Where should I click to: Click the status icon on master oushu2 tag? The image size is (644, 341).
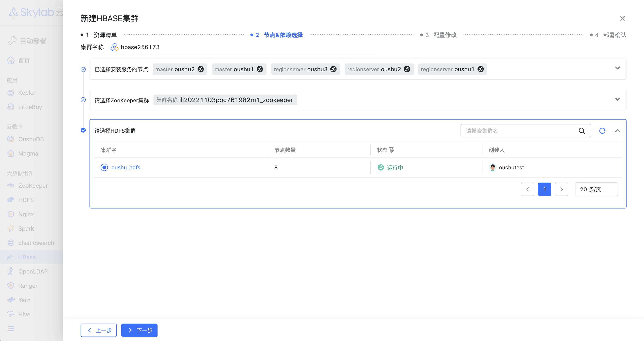click(x=201, y=69)
